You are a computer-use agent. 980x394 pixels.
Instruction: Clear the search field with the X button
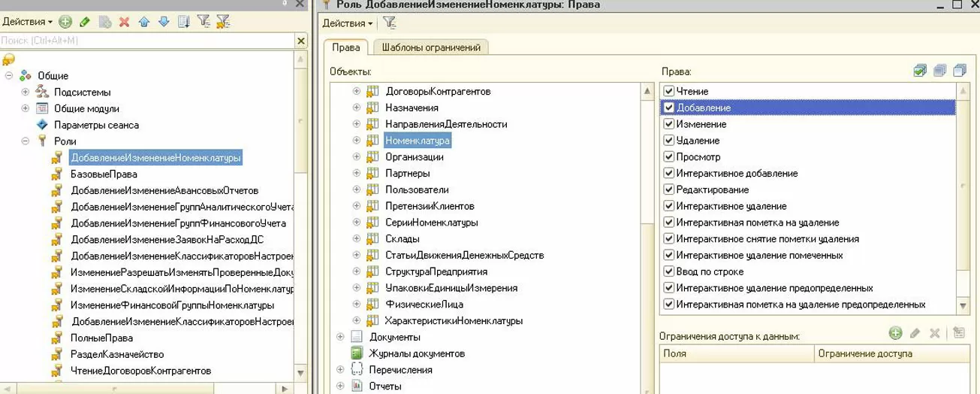pyautogui.click(x=301, y=41)
